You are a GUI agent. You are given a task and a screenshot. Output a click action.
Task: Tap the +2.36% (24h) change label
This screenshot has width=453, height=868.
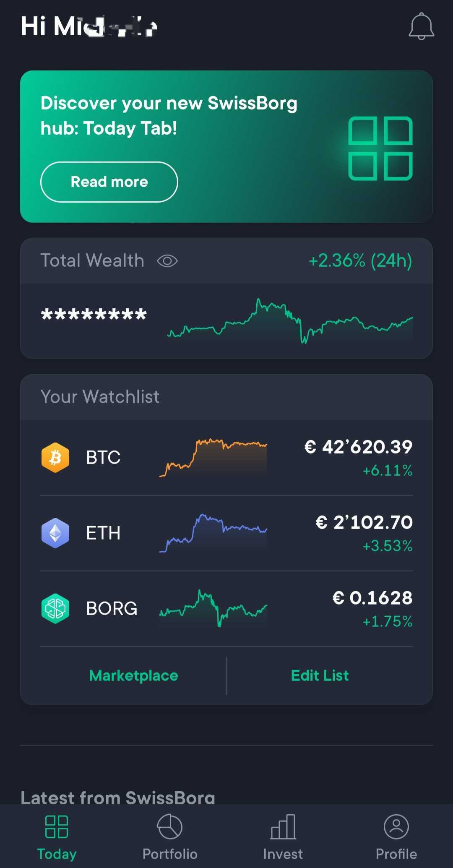point(360,261)
